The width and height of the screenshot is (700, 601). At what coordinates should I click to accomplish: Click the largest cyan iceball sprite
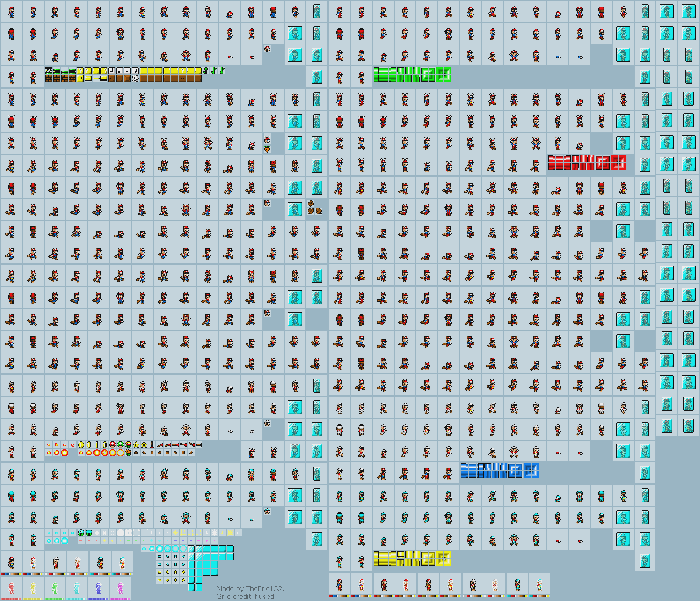(65, 541)
